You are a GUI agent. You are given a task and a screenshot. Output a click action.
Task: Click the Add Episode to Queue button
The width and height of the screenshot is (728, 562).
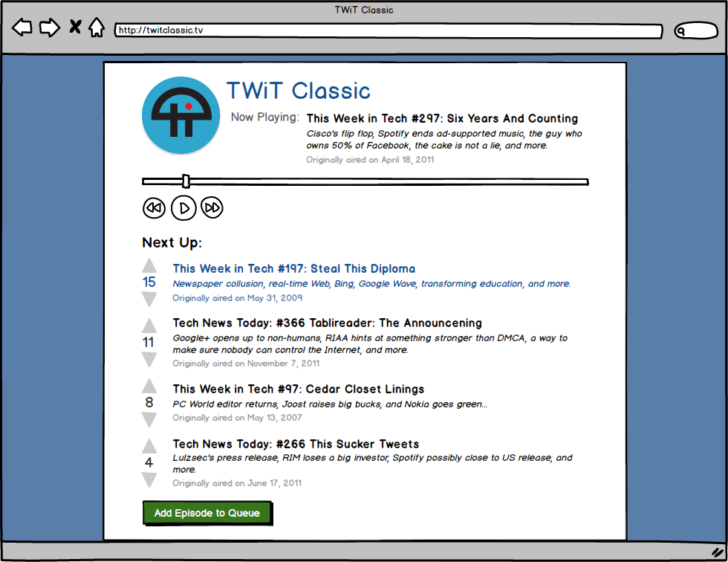pos(207,513)
